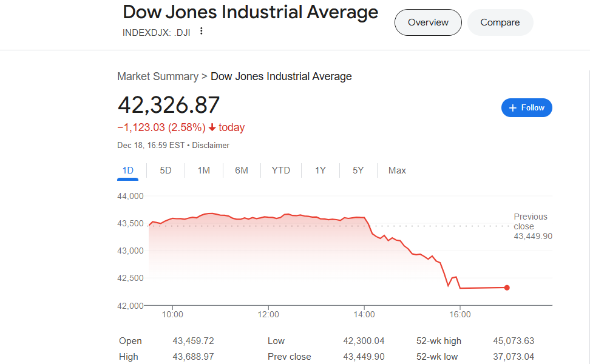This screenshot has height=364, width=590.
Task: Show the 1M chart range
Action: [x=203, y=170]
